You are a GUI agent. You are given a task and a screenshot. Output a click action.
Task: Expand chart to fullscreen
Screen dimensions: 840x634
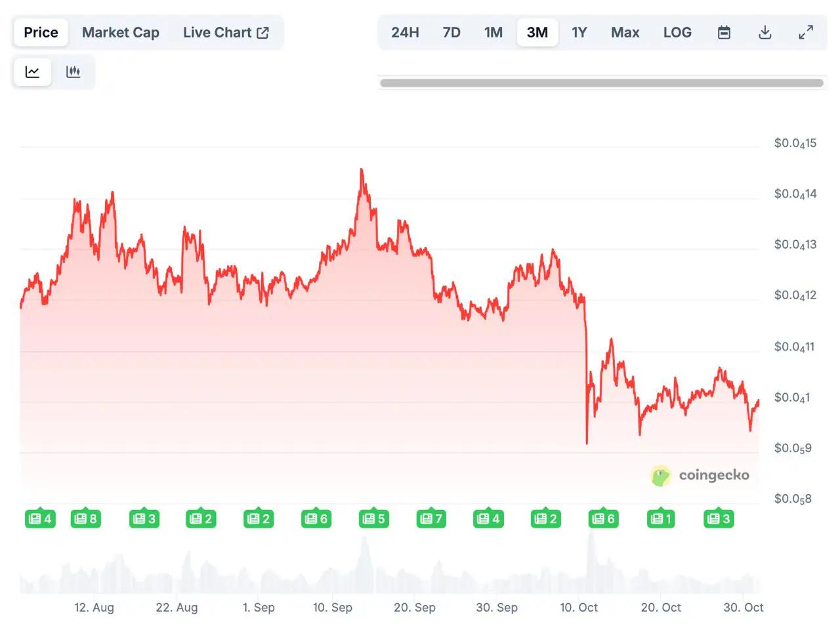[805, 32]
